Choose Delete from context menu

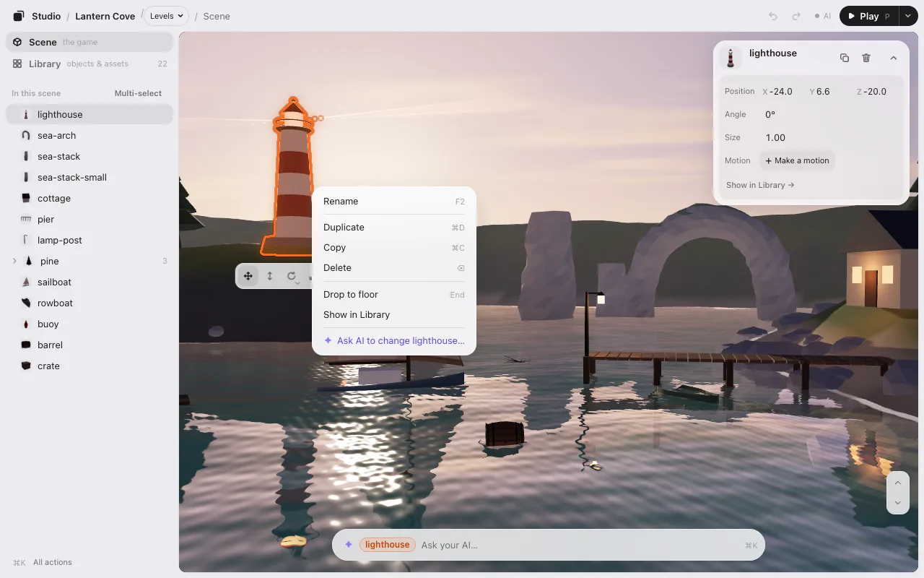pos(394,268)
